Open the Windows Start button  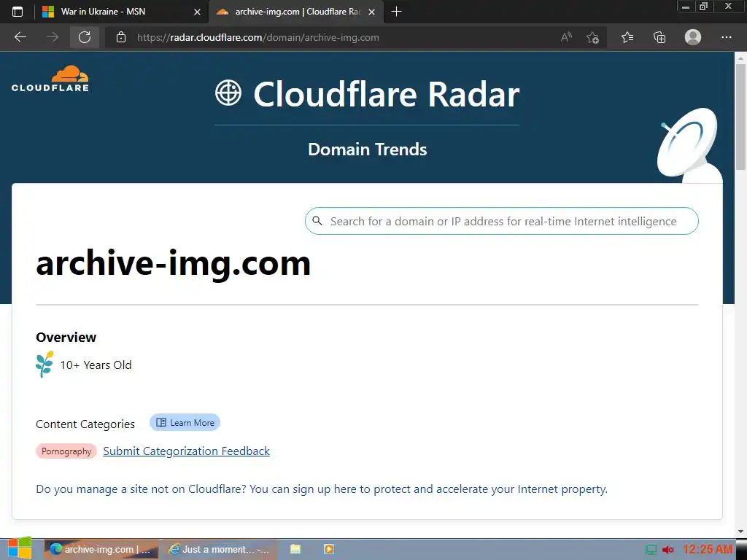[x=20, y=548]
